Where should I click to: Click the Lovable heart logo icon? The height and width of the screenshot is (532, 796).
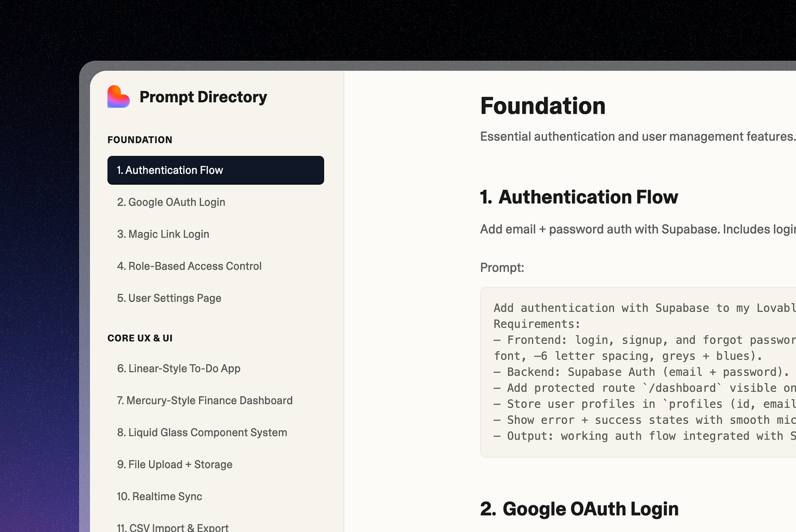tap(119, 97)
